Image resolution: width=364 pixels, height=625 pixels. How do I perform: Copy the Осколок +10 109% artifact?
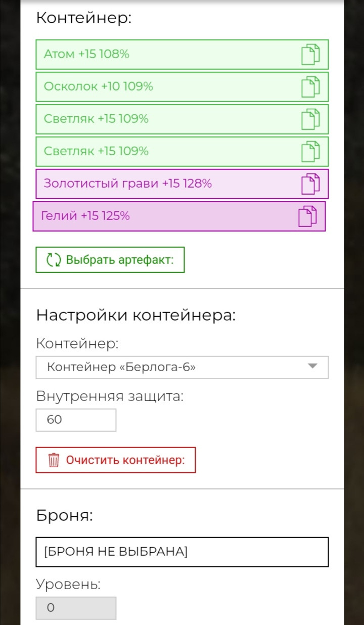(x=310, y=87)
